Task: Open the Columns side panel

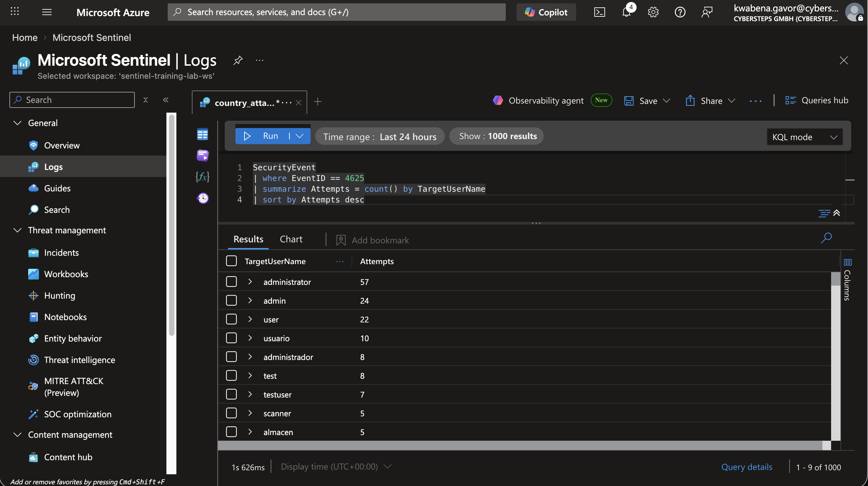Action: pyautogui.click(x=848, y=280)
